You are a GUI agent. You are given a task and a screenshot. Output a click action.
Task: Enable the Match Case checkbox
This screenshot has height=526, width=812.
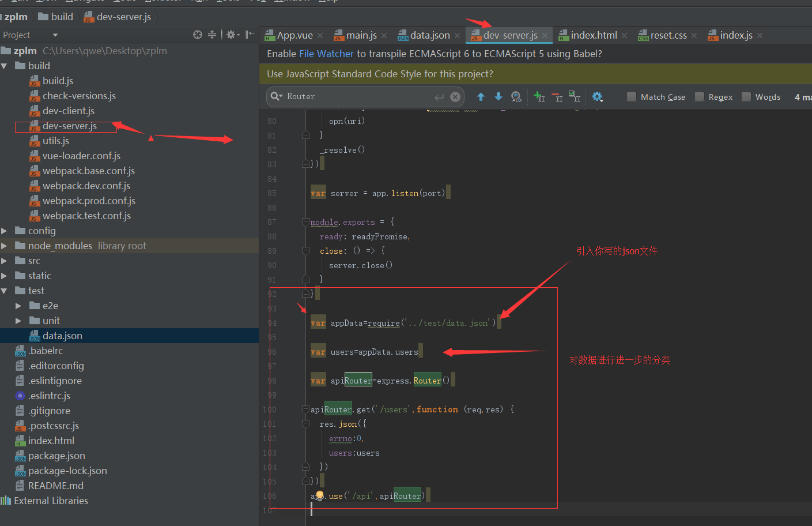tap(632, 97)
